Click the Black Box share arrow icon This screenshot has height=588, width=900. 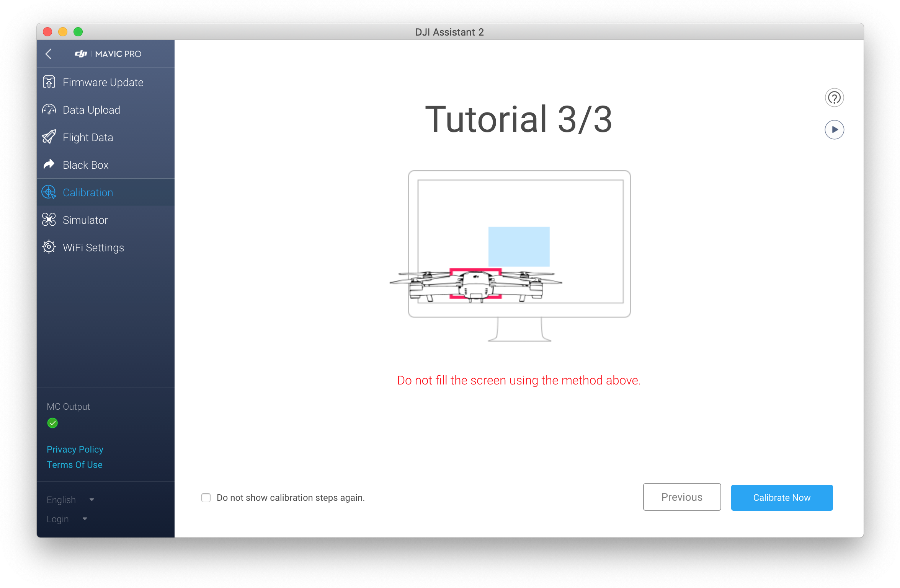coord(49,165)
